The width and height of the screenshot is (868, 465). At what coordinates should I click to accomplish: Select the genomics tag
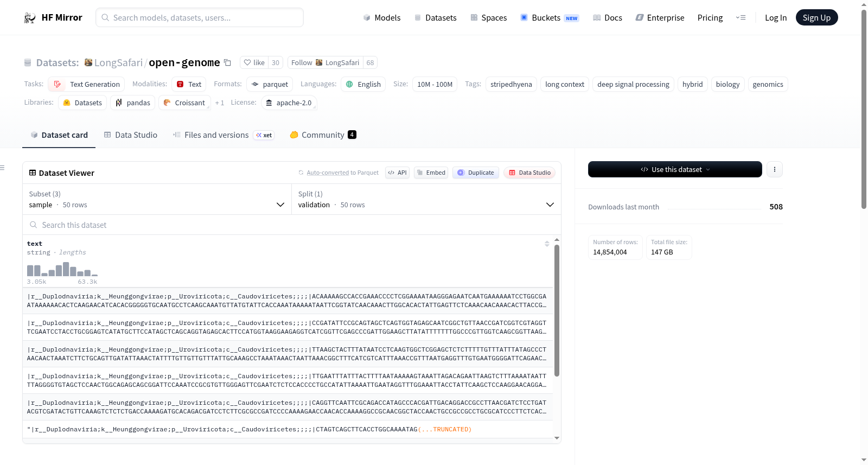pos(768,84)
